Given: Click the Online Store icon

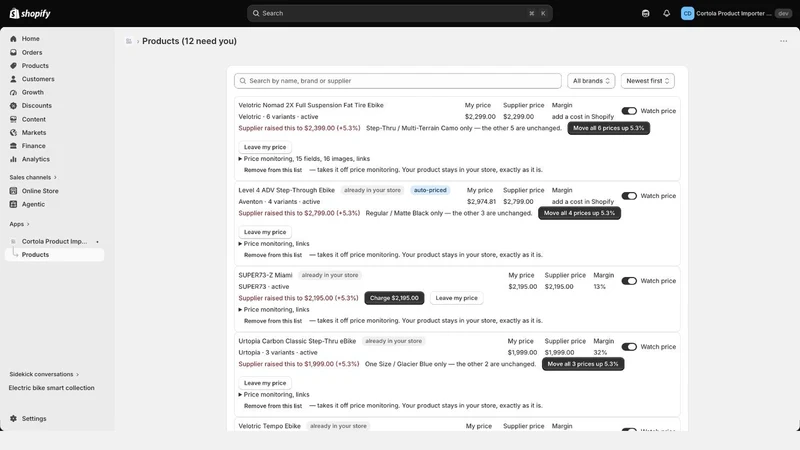Looking at the screenshot, I should (x=13, y=191).
